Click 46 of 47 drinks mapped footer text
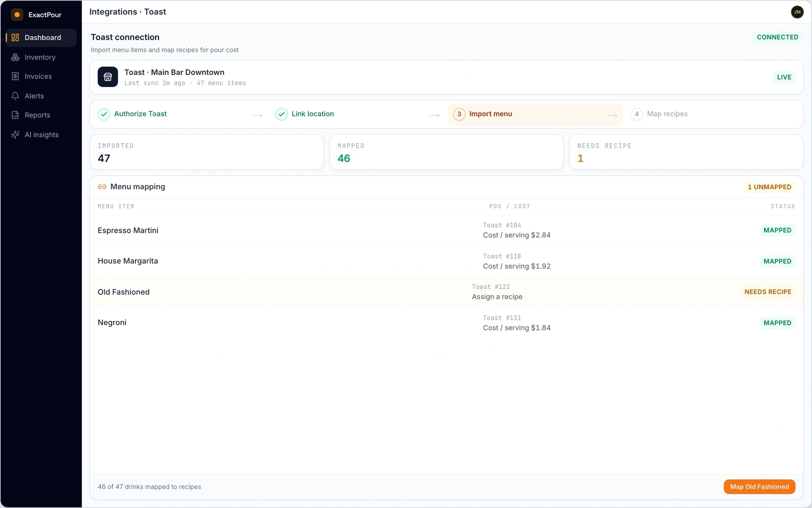 149,487
